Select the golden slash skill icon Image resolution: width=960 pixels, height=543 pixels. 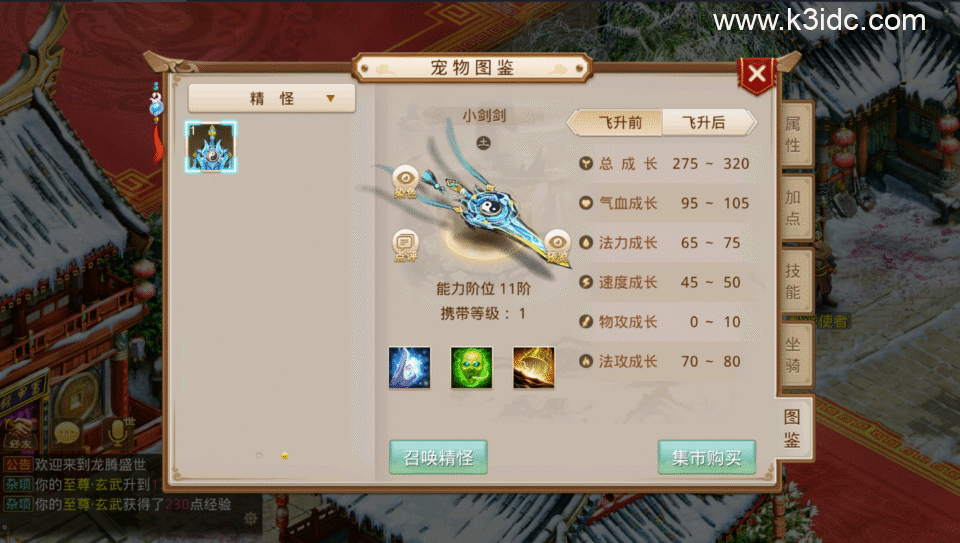[533, 368]
